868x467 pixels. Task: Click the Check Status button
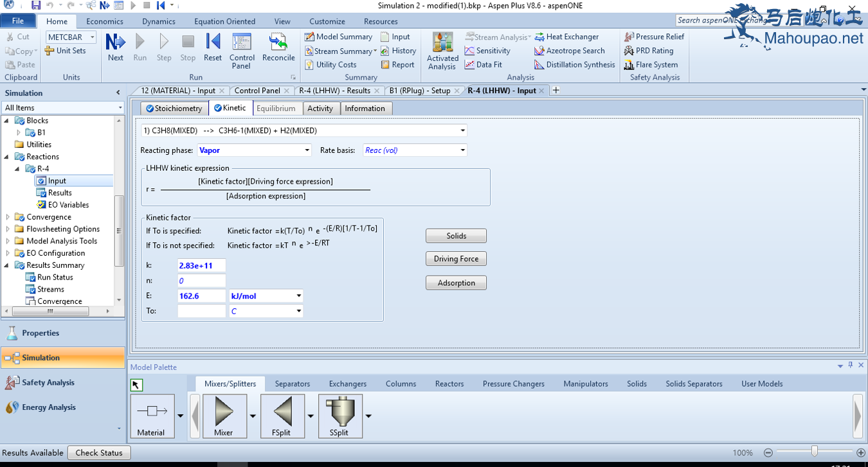[99, 453]
